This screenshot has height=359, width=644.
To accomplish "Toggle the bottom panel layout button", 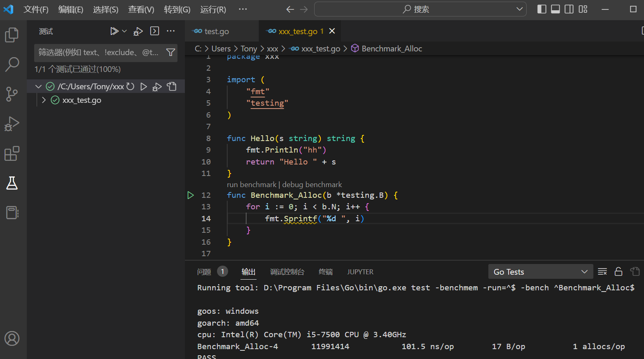I will tap(555, 9).
